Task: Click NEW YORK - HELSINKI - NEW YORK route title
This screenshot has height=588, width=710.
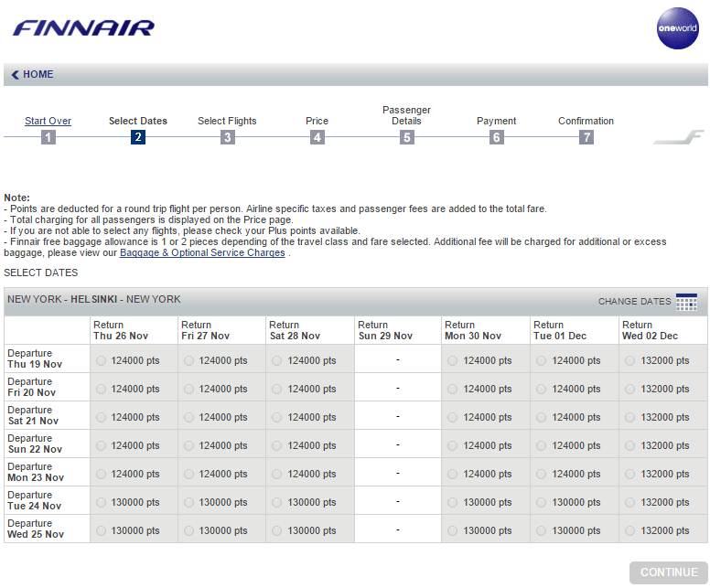Action: 94,299
